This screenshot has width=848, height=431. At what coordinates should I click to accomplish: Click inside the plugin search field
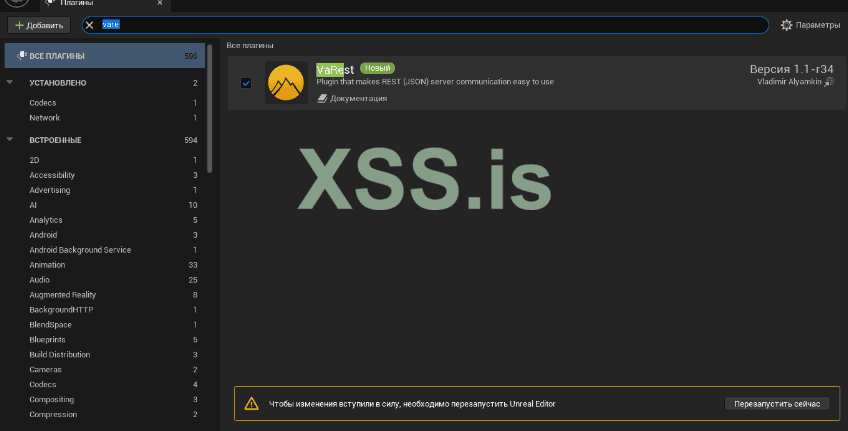coord(425,25)
